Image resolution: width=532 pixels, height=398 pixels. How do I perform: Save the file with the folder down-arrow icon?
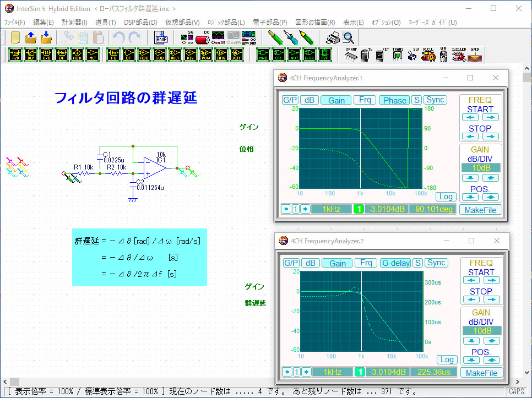46,37
